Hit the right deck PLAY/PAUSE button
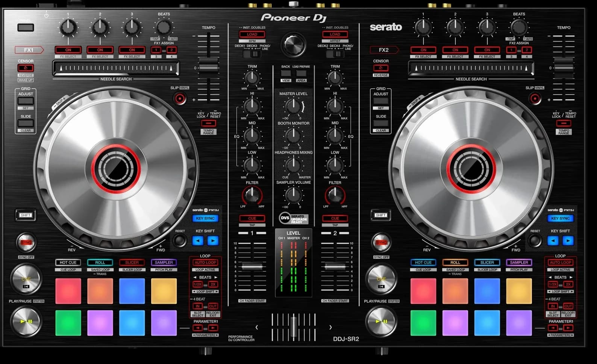Screen dimensions: 597x364 [x=381, y=321]
